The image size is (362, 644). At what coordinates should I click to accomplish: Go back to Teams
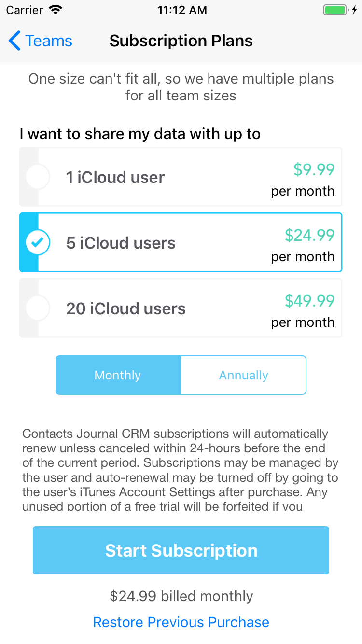[48, 41]
